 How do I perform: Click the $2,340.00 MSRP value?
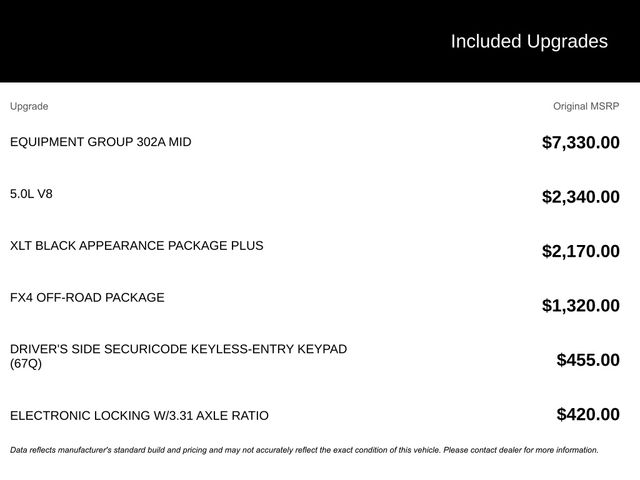580,197
